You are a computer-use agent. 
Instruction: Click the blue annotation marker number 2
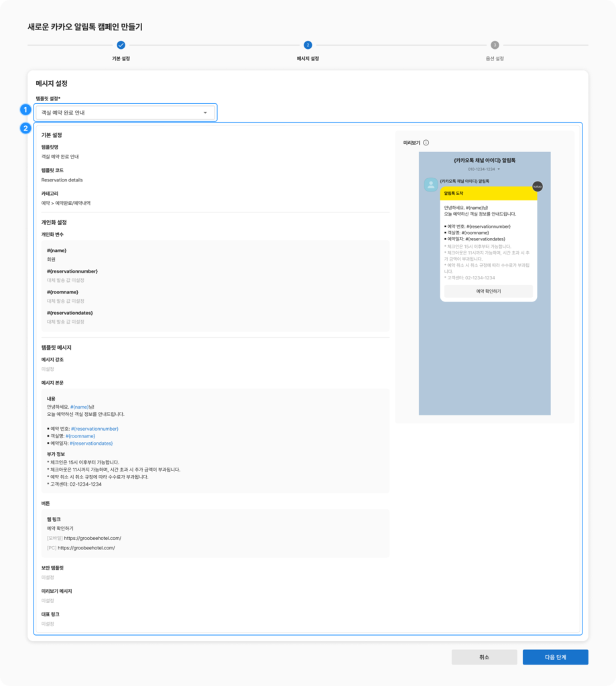(26, 128)
